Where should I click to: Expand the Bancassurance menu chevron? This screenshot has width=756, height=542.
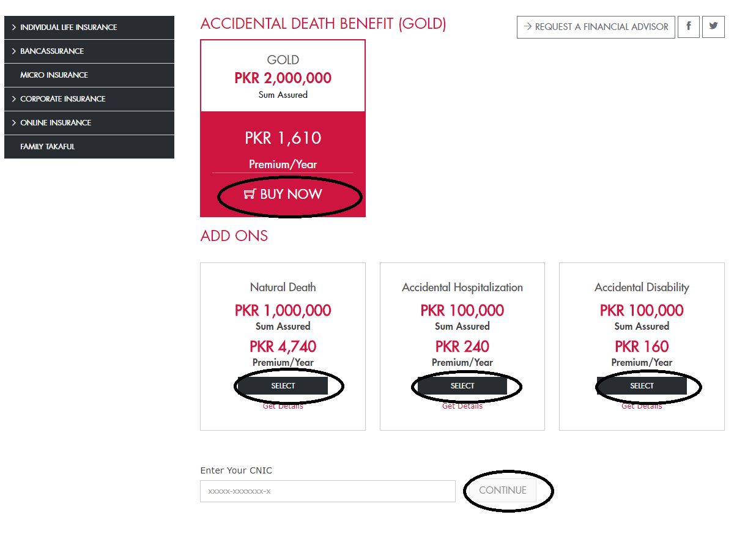13,51
